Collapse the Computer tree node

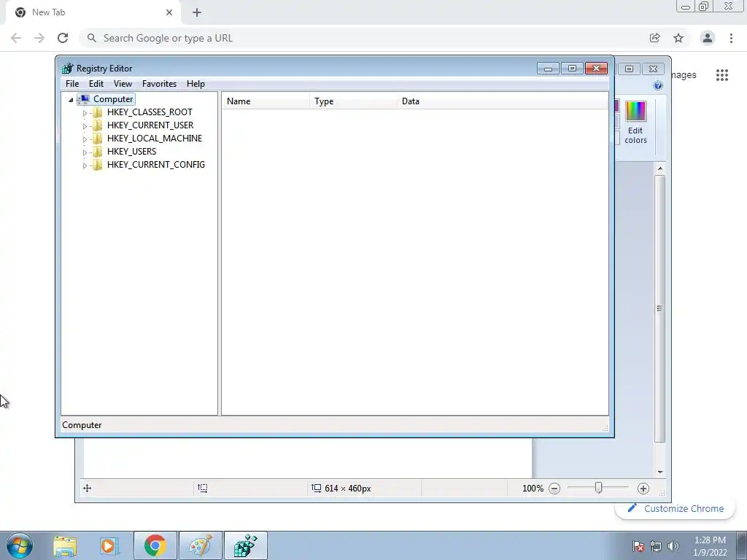71,99
